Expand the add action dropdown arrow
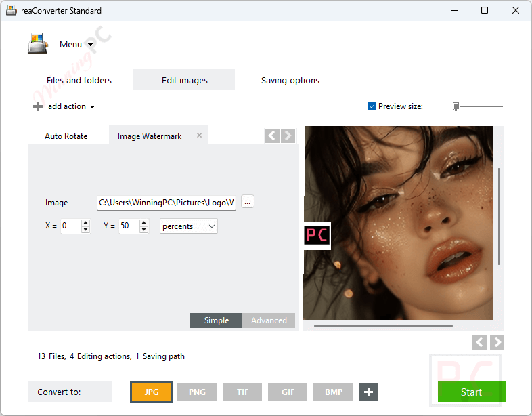Image resolution: width=532 pixels, height=416 pixels. click(92, 107)
